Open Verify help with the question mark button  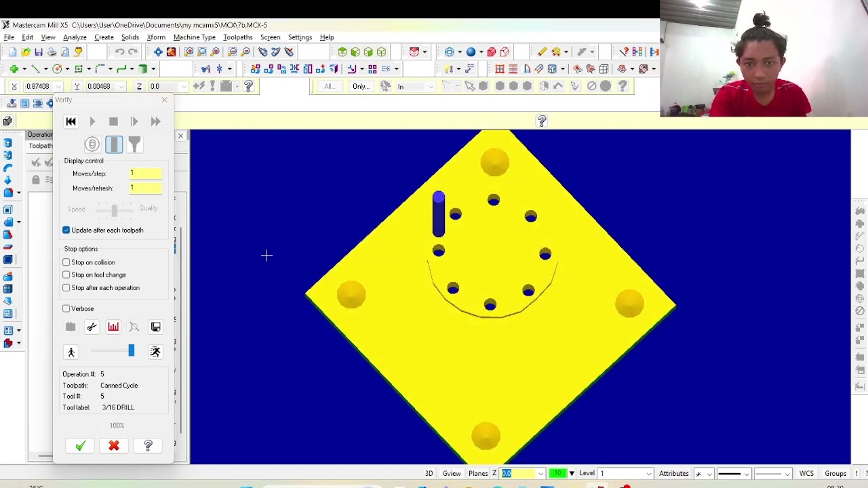tap(148, 445)
